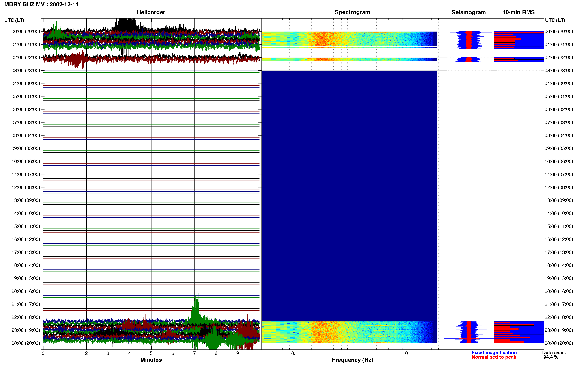This screenshot has height=368, width=588.
Task: Click the '94.4 %' data availability value
Action: (551, 357)
